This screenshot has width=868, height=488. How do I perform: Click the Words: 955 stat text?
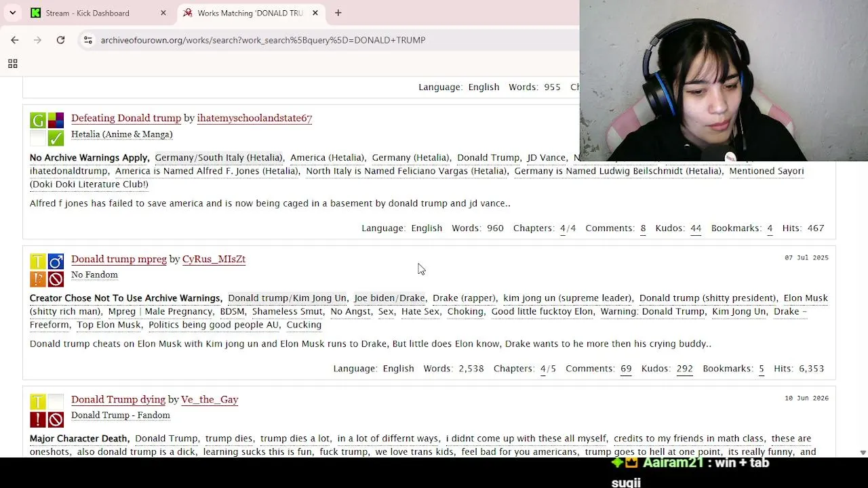click(534, 87)
